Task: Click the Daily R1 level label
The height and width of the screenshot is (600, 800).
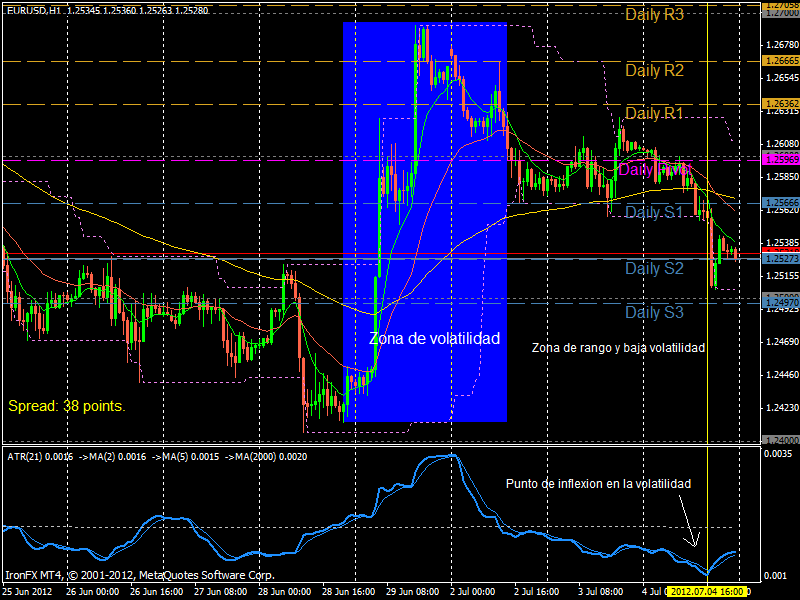Action: pyautogui.click(x=654, y=114)
